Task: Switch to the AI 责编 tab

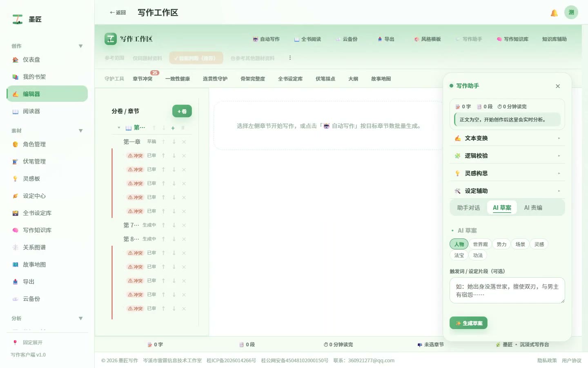Action: click(533, 208)
